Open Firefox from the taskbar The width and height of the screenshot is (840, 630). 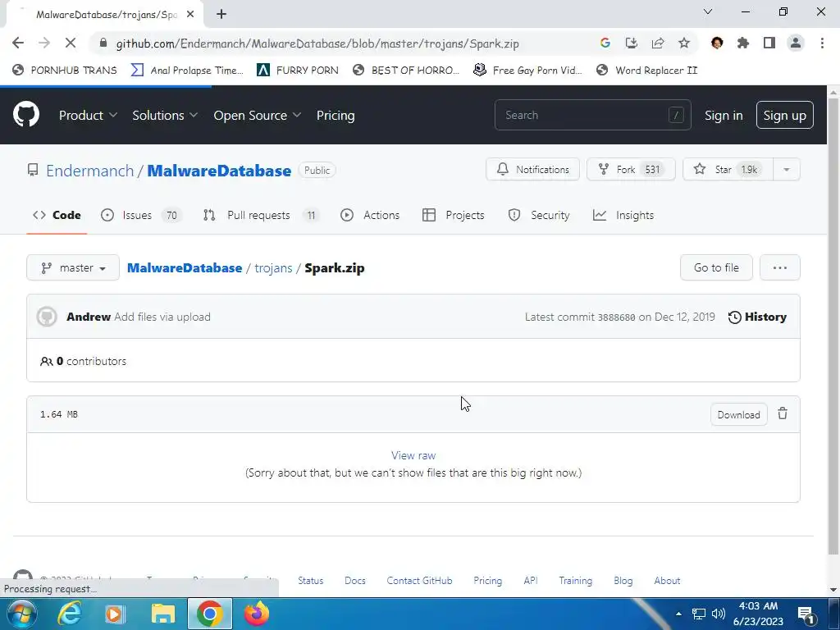tap(257, 614)
